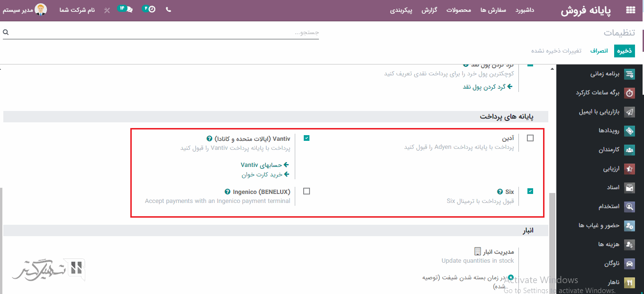Image resolution: width=644 pixels, height=294 pixels.
Task: Open the نام شرکت شما company switcher
Action: [x=77, y=10]
